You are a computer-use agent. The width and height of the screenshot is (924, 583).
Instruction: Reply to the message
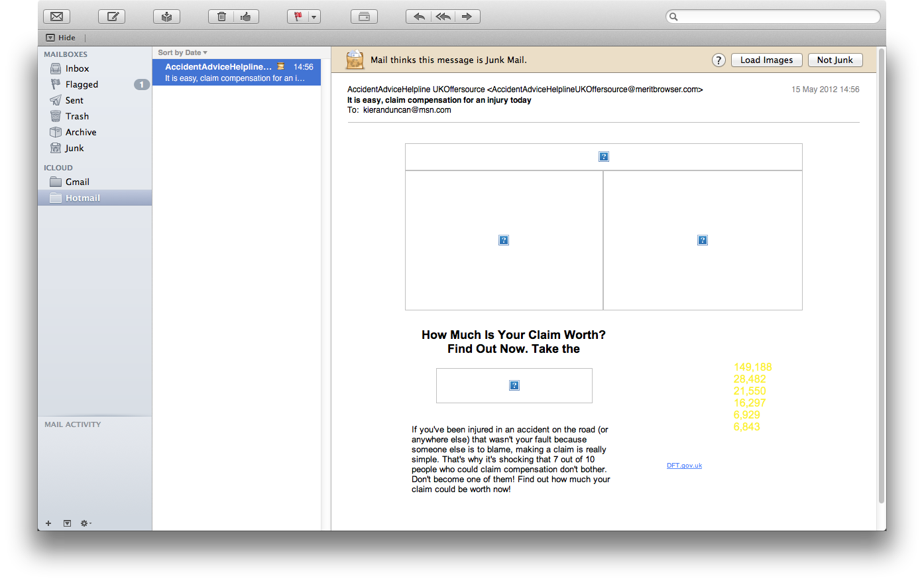(419, 17)
